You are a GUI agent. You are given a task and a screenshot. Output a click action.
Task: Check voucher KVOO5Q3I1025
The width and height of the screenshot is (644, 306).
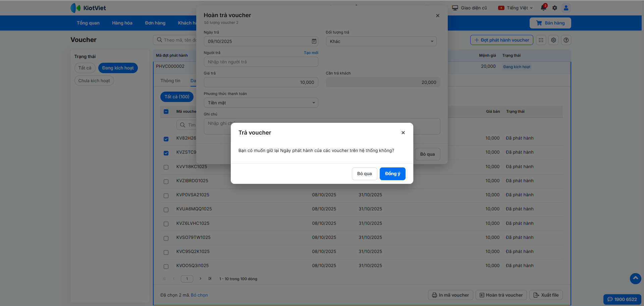pyautogui.click(x=166, y=266)
